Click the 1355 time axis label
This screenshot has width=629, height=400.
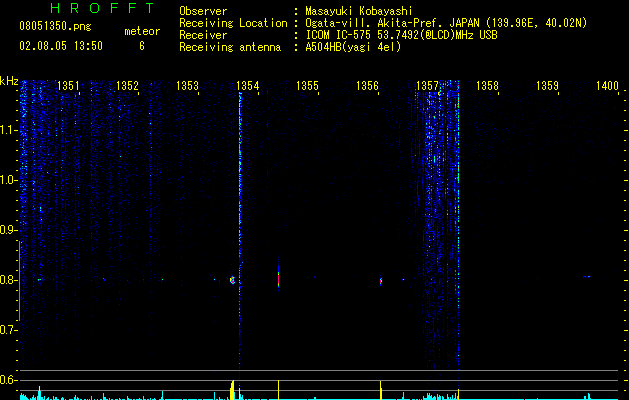point(307,86)
